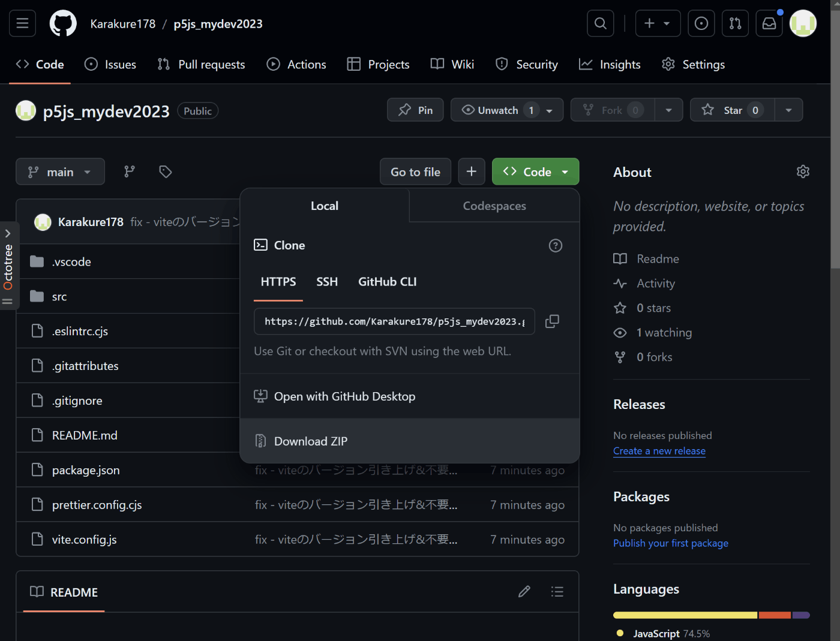Select GitHub CLI clone option

(388, 282)
